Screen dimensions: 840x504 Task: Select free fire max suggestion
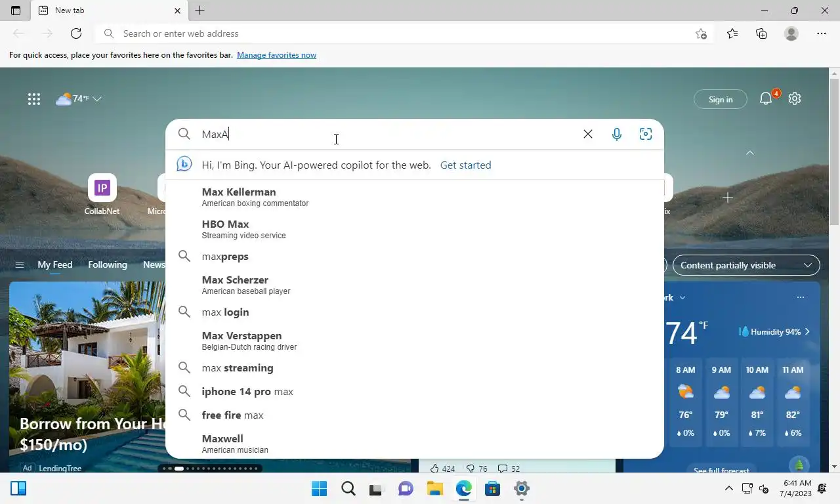pos(415,415)
